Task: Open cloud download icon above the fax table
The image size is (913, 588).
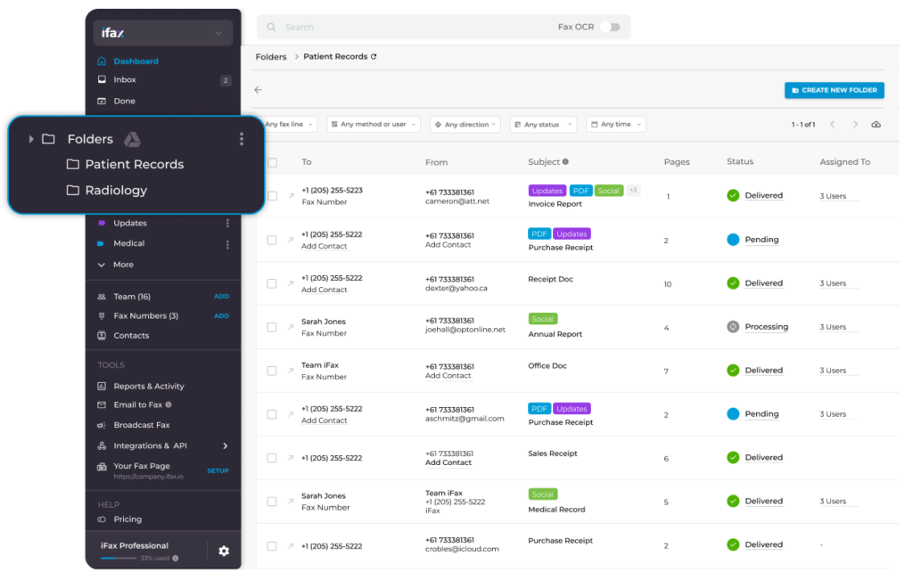Action: point(876,125)
